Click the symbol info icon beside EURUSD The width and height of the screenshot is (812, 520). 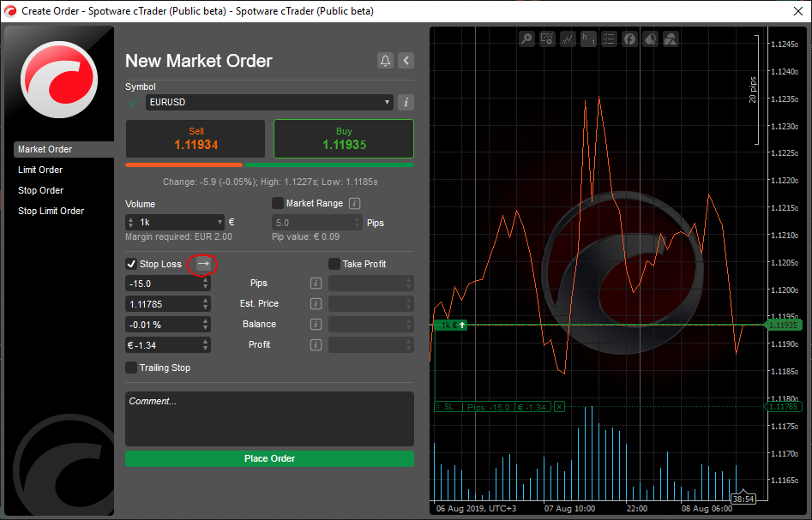tap(406, 103)
